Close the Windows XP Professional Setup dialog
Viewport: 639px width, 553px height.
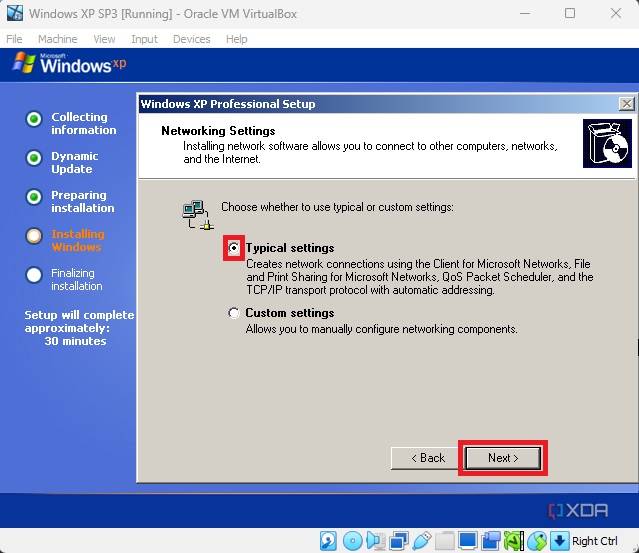(626, 104)
